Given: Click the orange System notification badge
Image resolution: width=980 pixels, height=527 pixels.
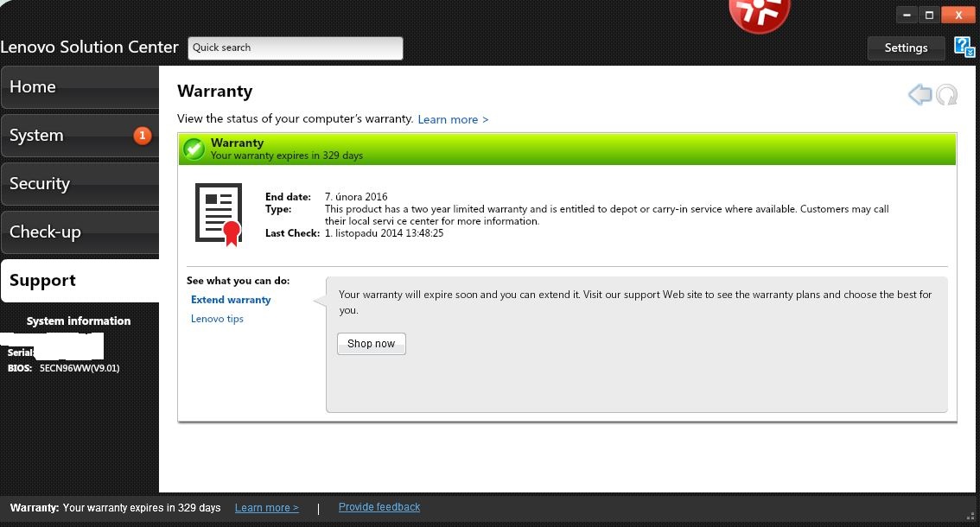Looking at the screenshot, I should coord(143,135).
